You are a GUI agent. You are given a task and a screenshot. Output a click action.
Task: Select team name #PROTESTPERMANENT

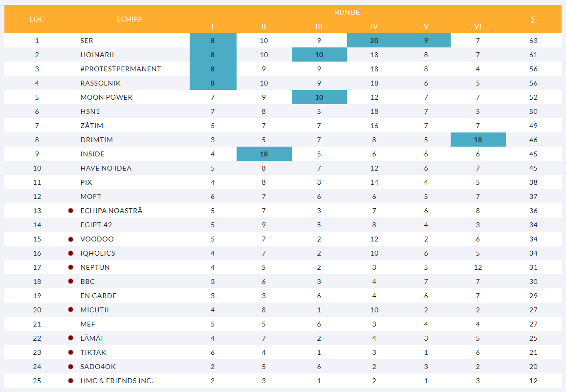point(121,69)
